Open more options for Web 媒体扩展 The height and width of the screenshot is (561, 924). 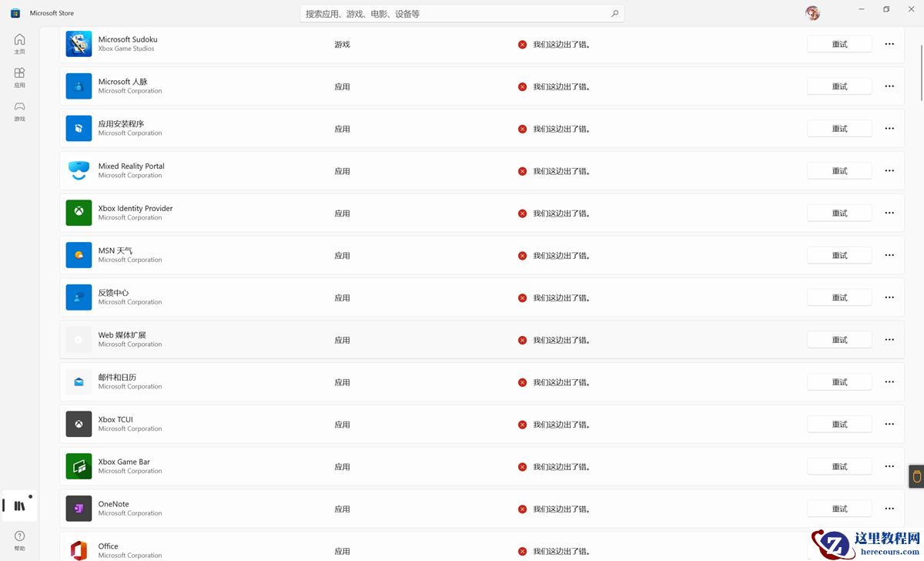(x=889, y=340)
